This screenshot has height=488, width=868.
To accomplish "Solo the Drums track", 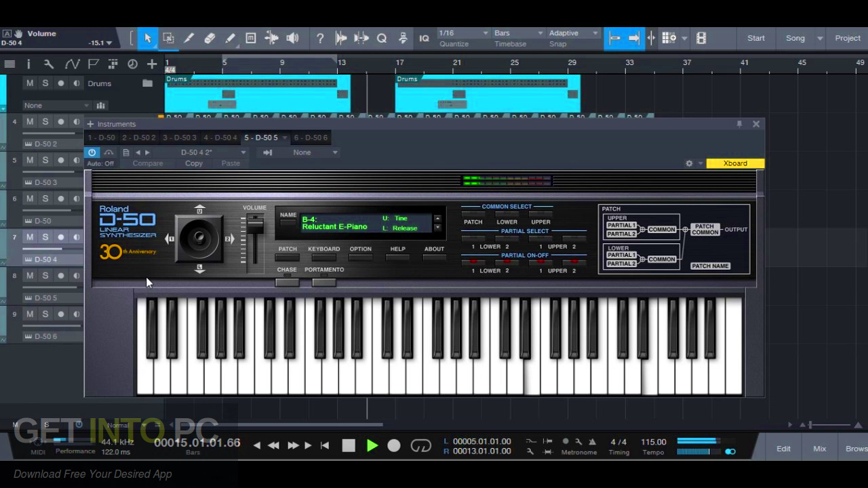I will 45,83.
